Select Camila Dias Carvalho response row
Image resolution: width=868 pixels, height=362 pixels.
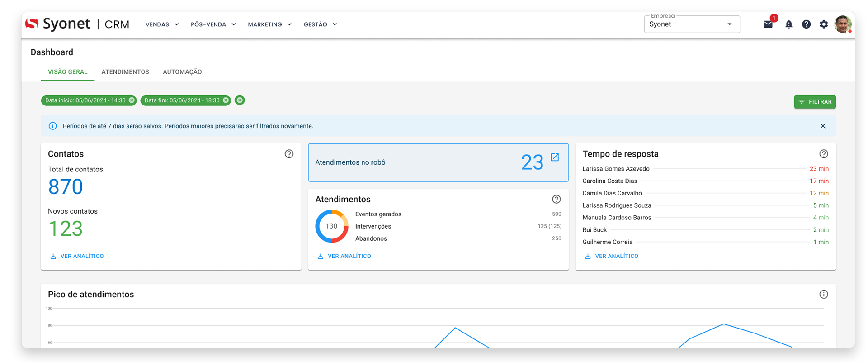pos(706,193)
